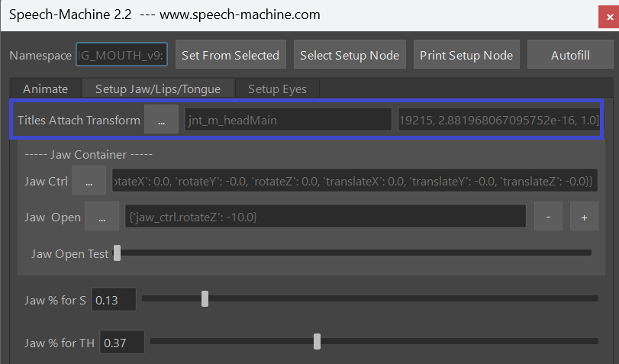Click the Jaw % for TH slider handle
This screenshot has width=619, height=364.
click(x=317, y=342)
